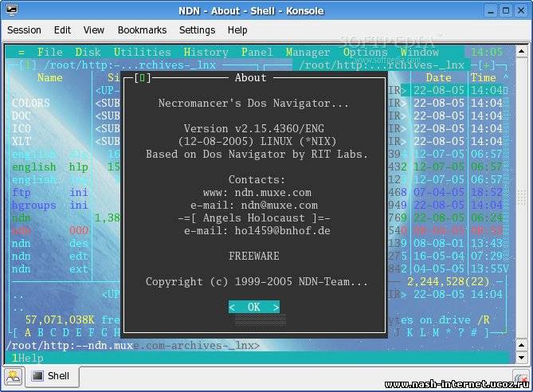Open the NDN Window menu

[419, 52]
